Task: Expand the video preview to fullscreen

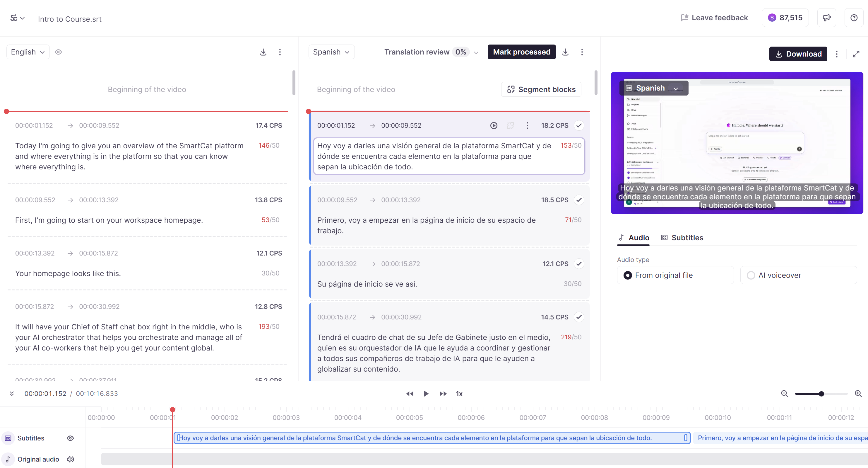Action: tap(856, 54)
